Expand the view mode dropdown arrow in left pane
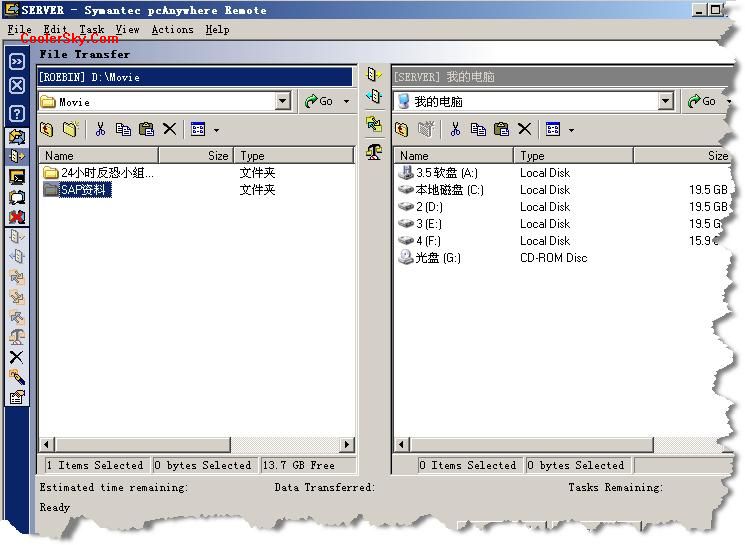Viewport: 745px width, 545px height. coord(216,130)
